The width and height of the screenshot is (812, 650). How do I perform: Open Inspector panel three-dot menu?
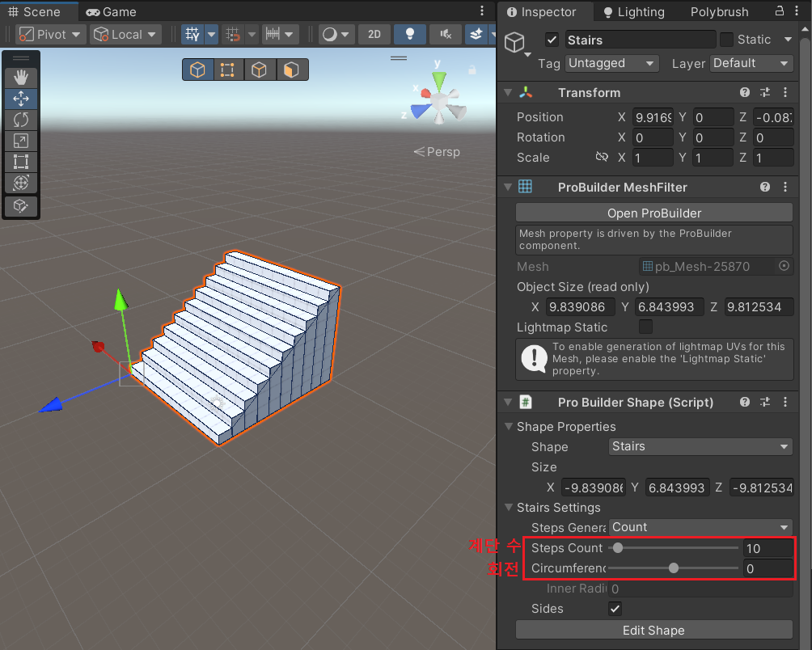(797, 11)
